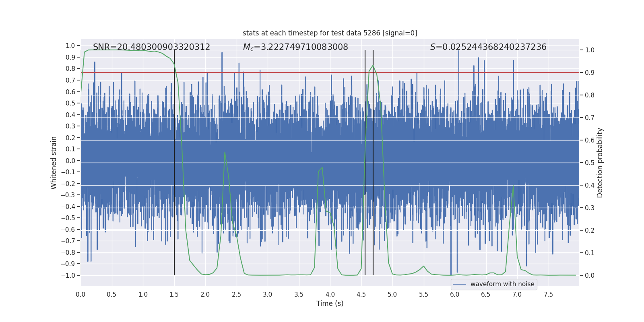This screenshot has height=322, width=644.
Task: Click the left y-axis tick label −1.0
Action: (68, 275)
